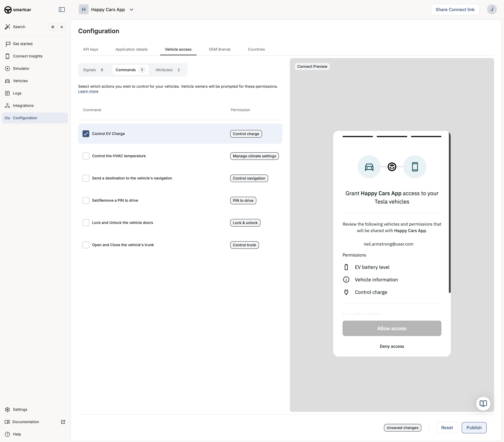Open Connect Insights in sidebar

pyautogui.click(x=35, y=56)
